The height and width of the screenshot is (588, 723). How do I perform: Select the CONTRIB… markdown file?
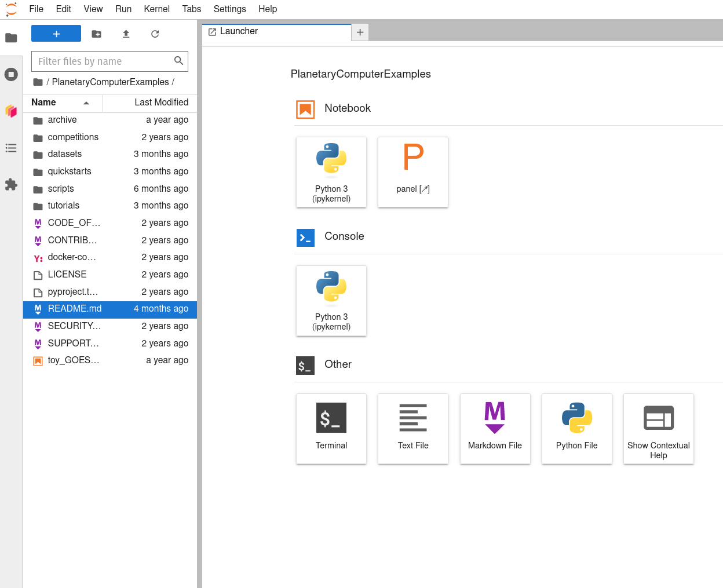[110, 240]
